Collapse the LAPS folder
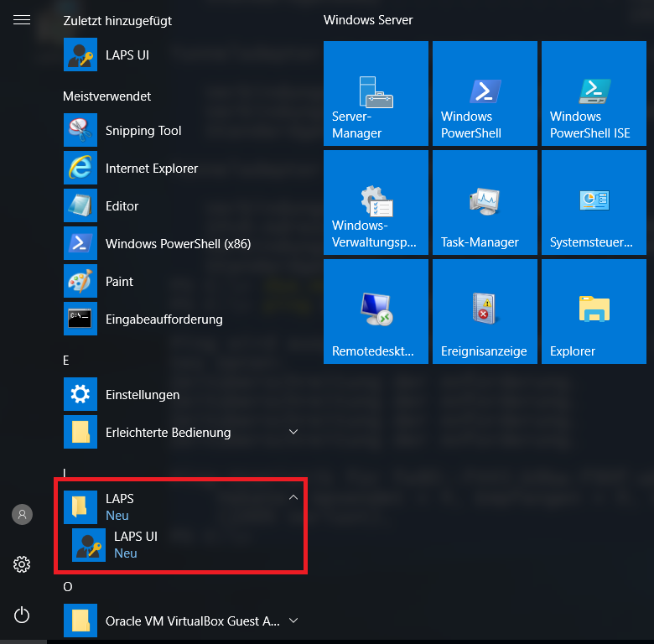The height and width of the screenshot is (644, 654). 293,498
